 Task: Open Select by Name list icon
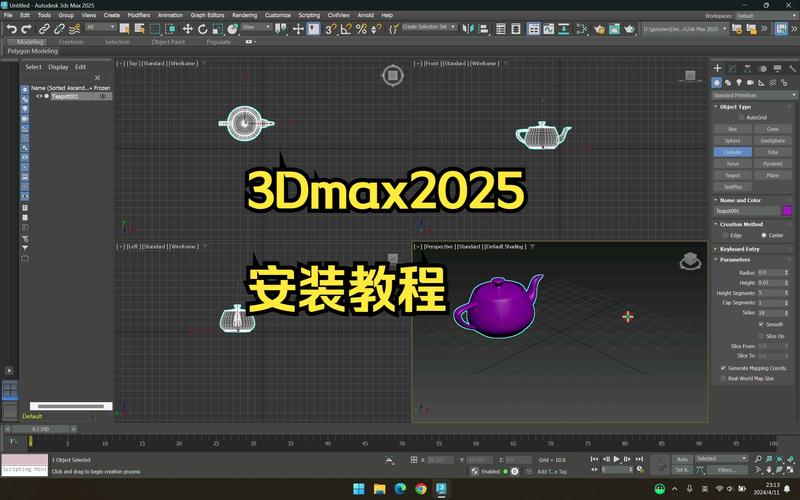pos(139,29)
